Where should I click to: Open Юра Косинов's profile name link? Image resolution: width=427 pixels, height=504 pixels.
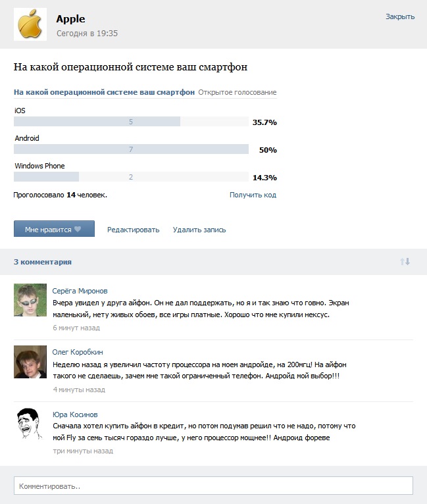[75, 415]
